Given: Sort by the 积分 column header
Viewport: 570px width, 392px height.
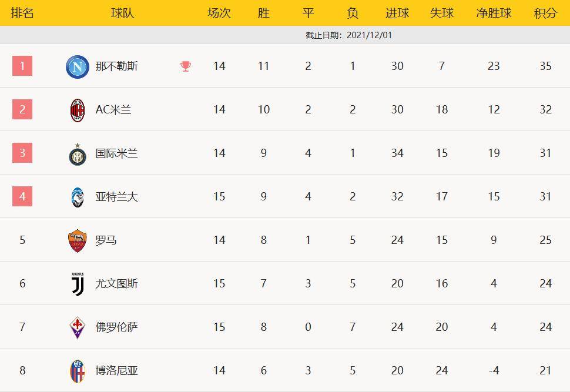Looking at the screenshot, I should pyautogui.click(x=545, y=13).
